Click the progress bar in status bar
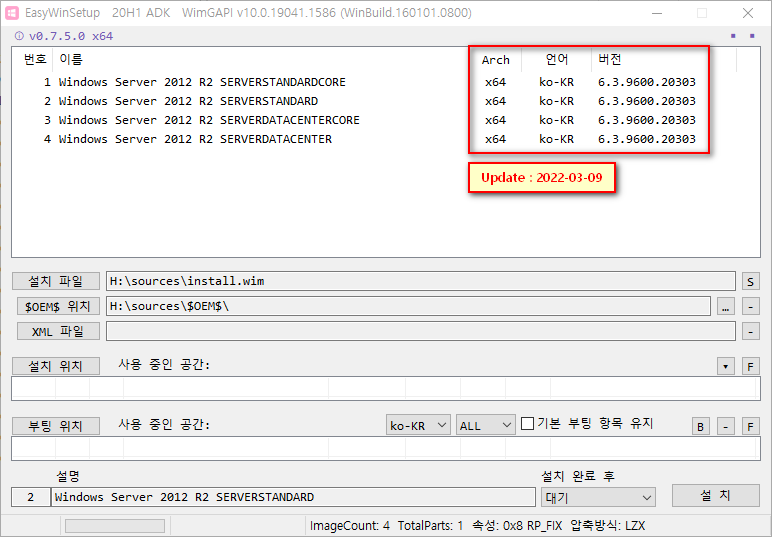 click(115, 526)
